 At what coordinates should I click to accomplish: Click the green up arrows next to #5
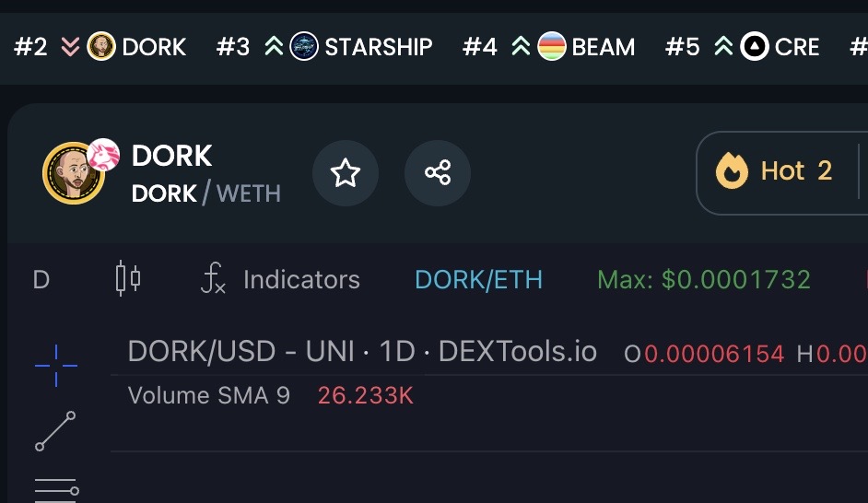click(723, 46)
